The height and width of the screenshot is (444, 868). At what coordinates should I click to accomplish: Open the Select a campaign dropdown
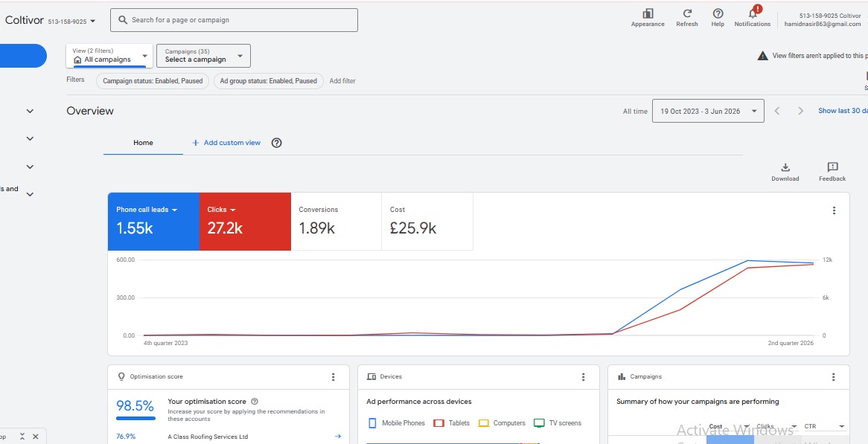pos(204,56)
